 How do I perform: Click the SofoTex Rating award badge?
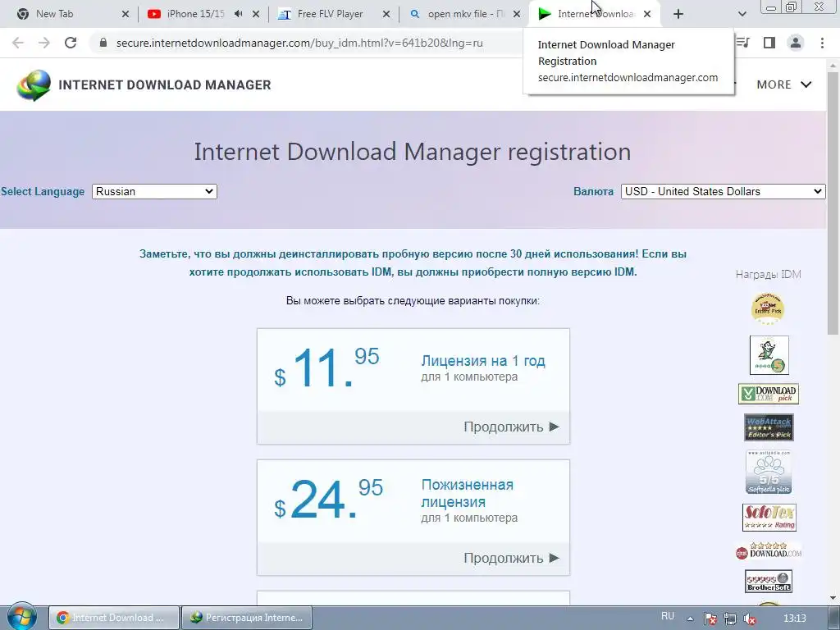tap(769, 518)
